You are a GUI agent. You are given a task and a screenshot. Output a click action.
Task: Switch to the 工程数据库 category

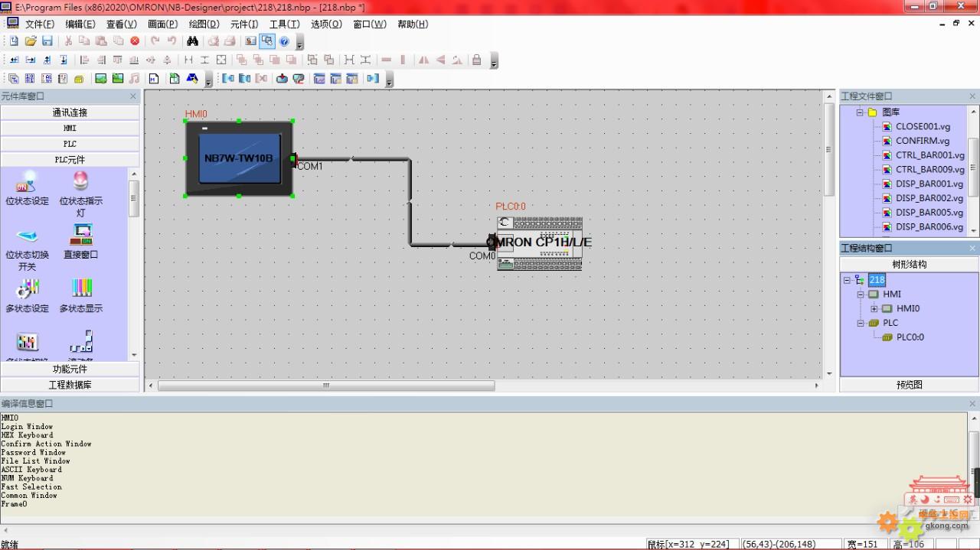(70, 385)
